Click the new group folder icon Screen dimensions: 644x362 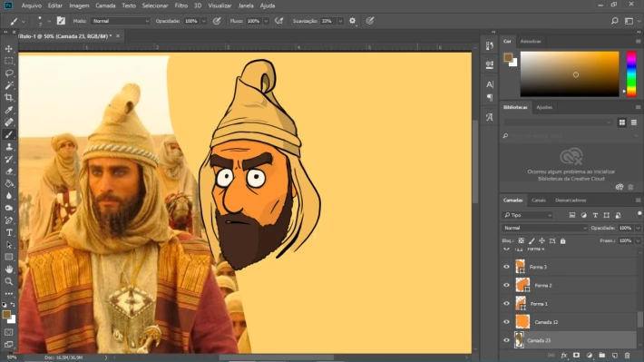(602, 355)
